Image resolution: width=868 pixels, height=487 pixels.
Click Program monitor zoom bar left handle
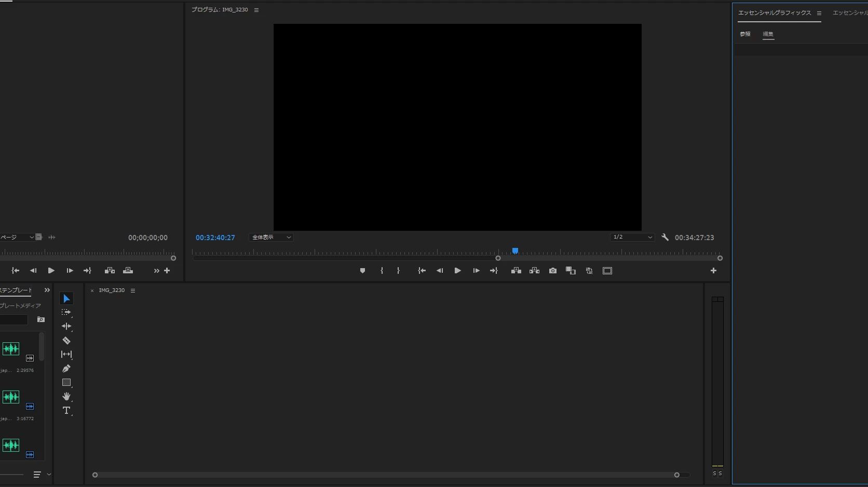click(x=498, y=258)
